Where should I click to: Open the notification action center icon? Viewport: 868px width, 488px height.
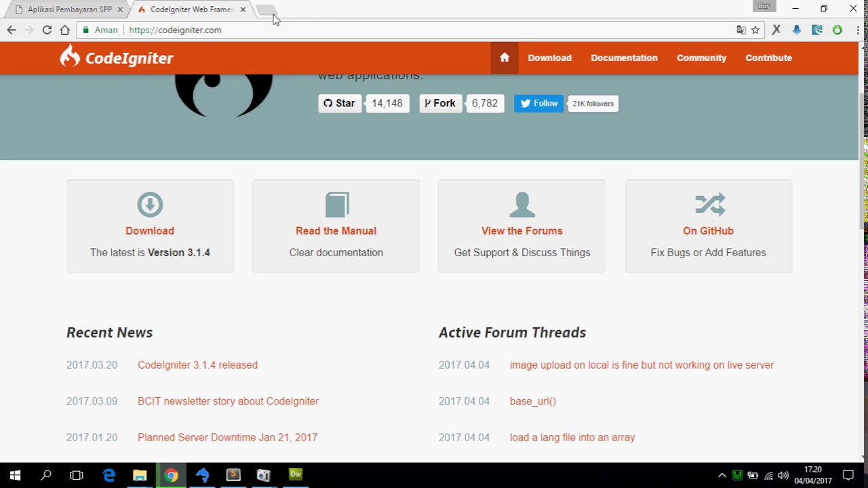click(848, 476)
